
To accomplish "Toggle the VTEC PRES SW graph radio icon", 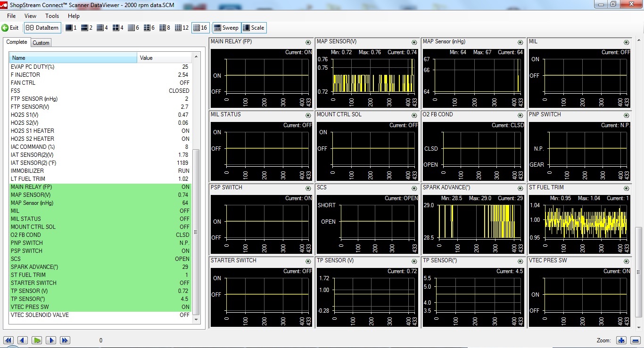I will (627, 261).
